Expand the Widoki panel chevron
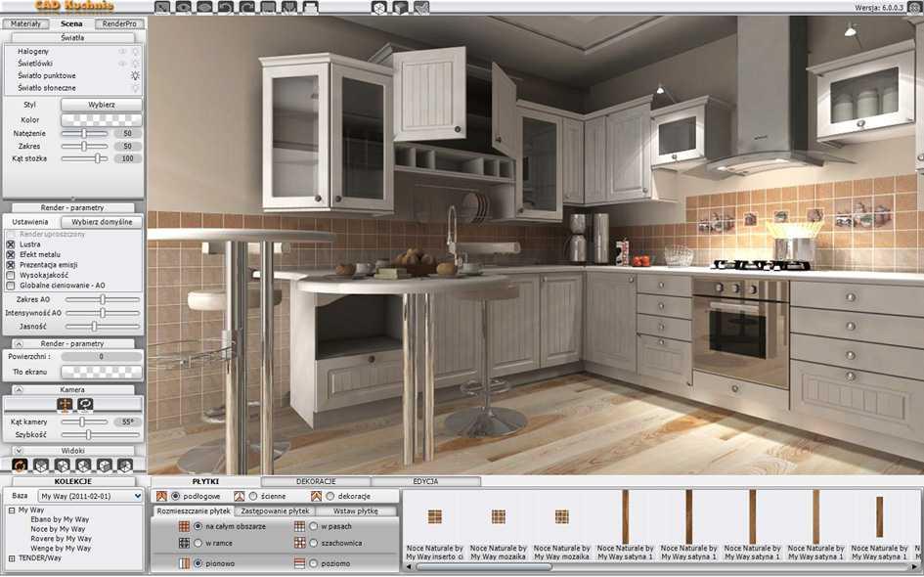924x577 pixels. pyautogui.click(x=19, y=451)
